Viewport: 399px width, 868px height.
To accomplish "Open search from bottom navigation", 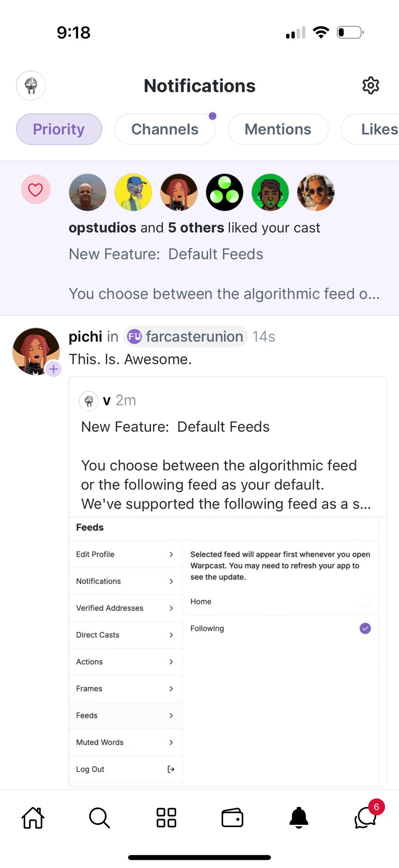I will (x=99, y=818).
